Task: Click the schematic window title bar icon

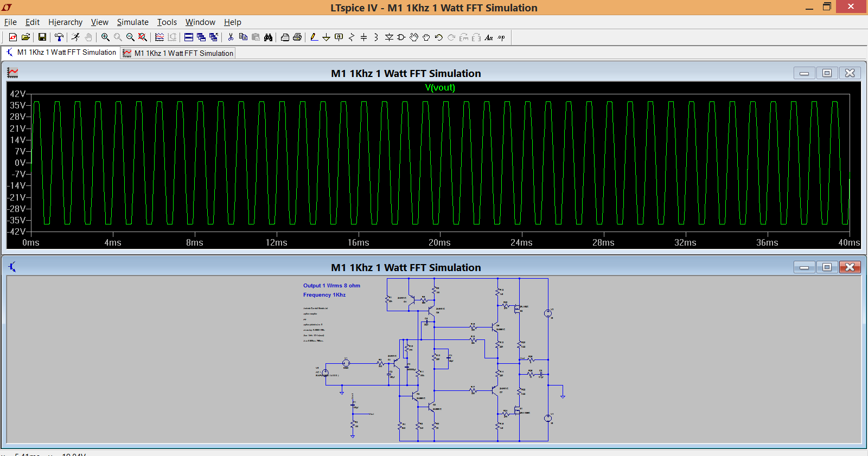Action: (x=12, y=267)
